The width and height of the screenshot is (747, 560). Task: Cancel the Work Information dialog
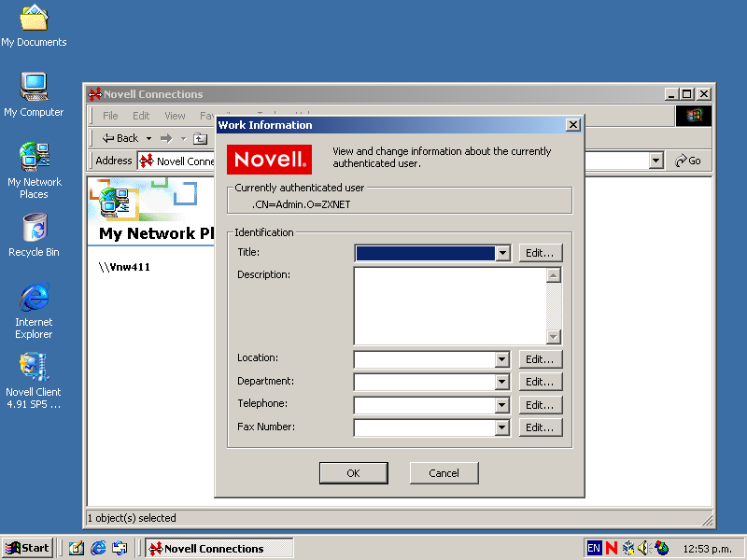click(444, 473)
